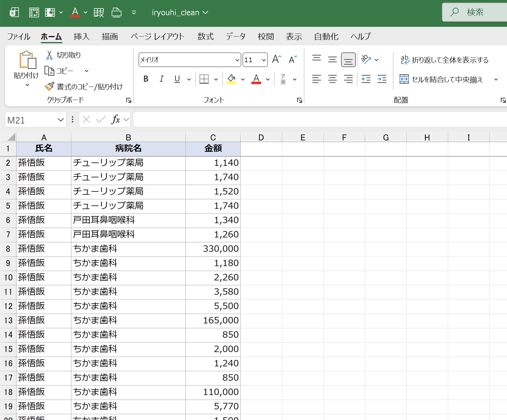Click the 貼り付け button label
Screen dimensions: 507x420
coord(26,75)
